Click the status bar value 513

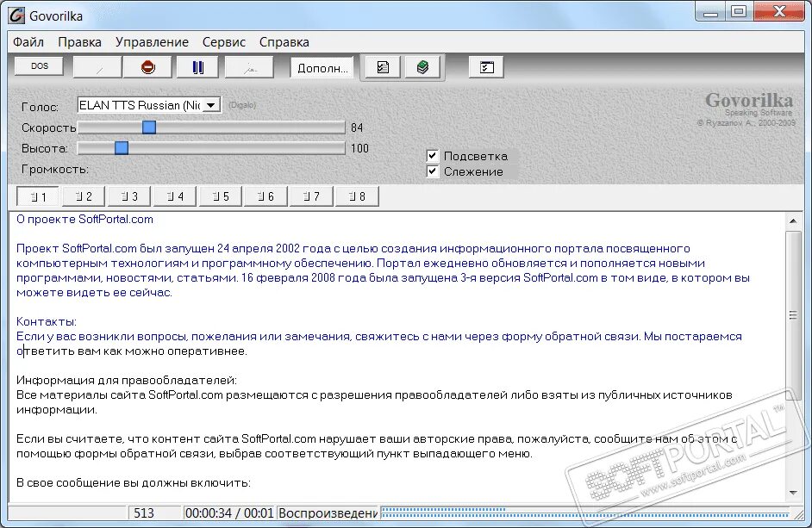[144, 513]
